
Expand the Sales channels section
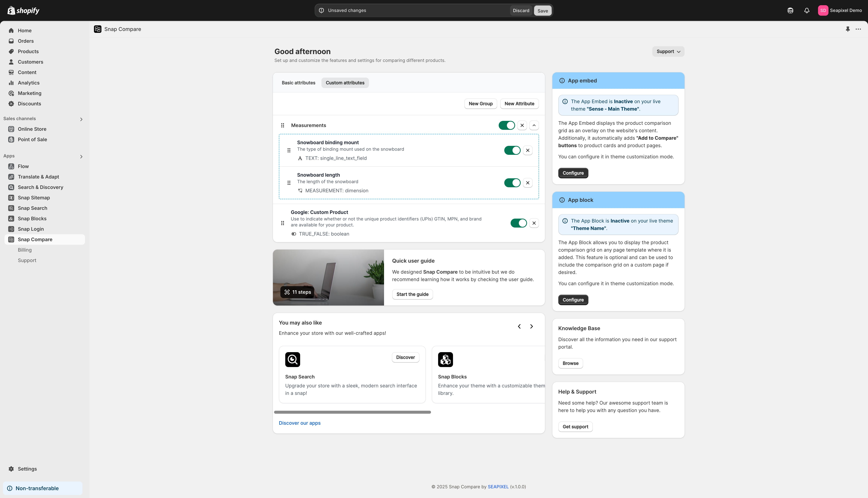[81, 119]
